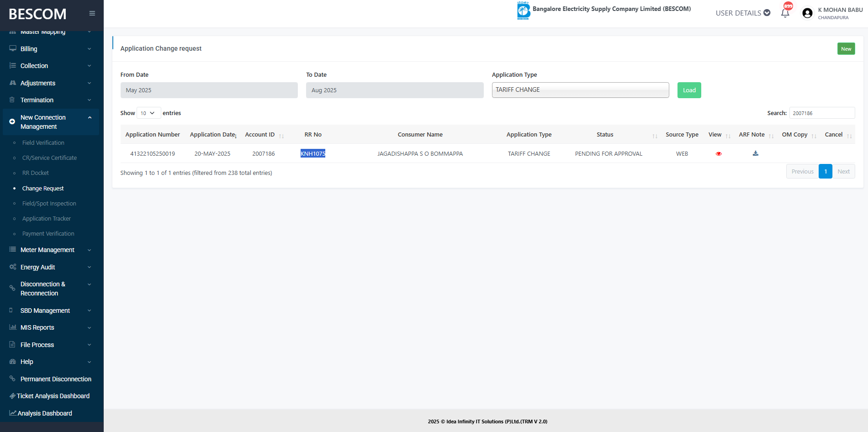The height and width of the screenshot is (432, 868).
Task: Click the hamburger menu icon beside BESCOM
Action: point(92,13)
